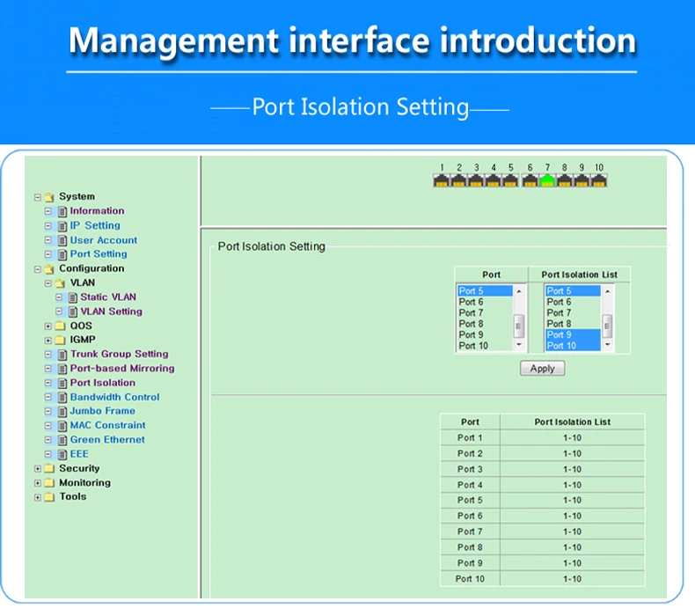Open the Information page
Image resolution: width=695 pixels, height=616 pixels.
click(97, 211)
